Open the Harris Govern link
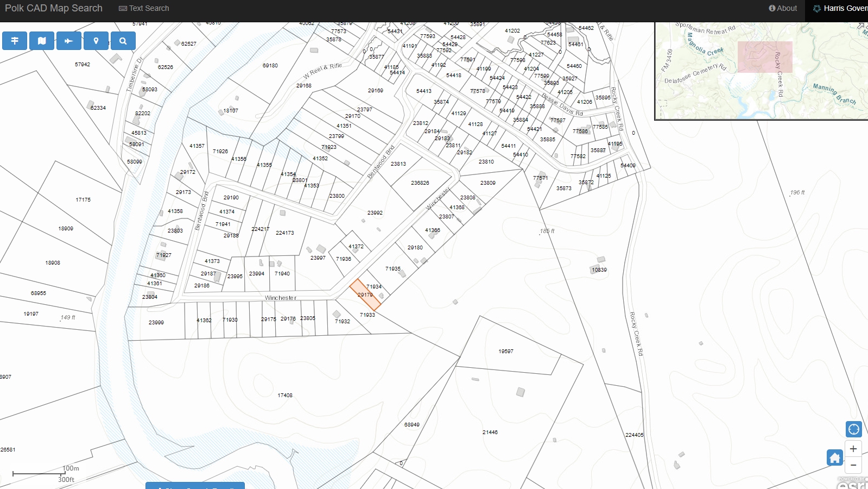Viewport: 868px width, 489px height. tap(840, 8)
